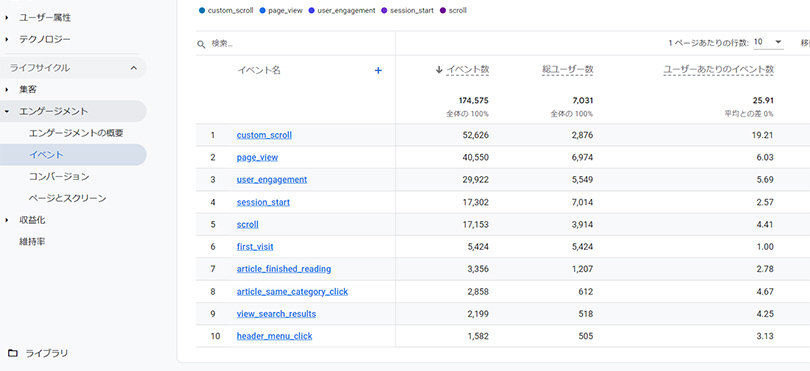Click total event count 174,575

click(x=474, y=100)
